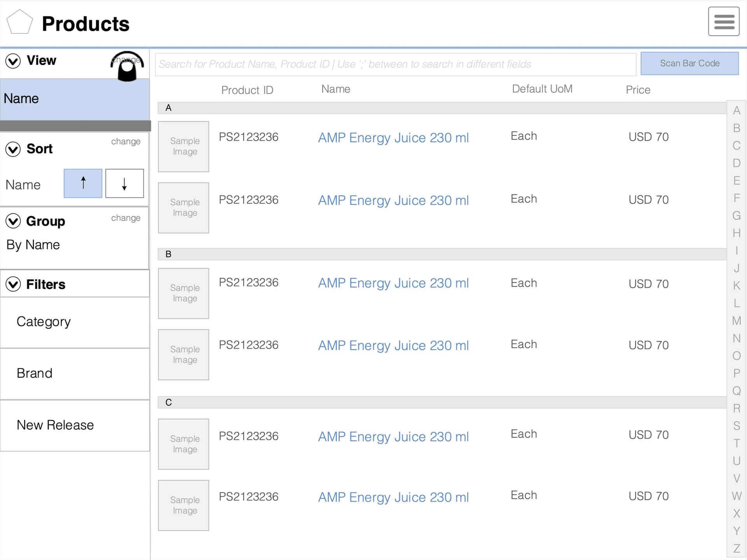Image resolution: width=747 pixels, height=560 pixels.
Task: Open the Brand filter entry
Action: click(x=34, y=373)
